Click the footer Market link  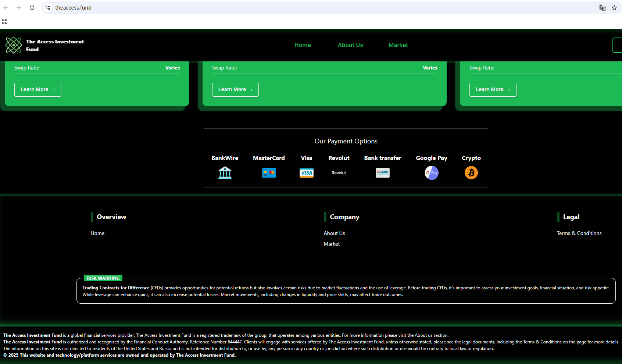click(331, 244)
